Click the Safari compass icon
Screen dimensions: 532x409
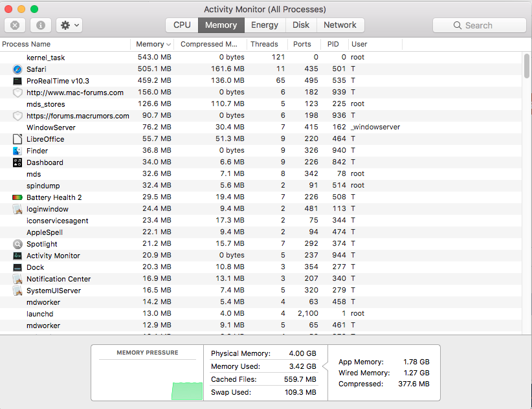point(17,69)
